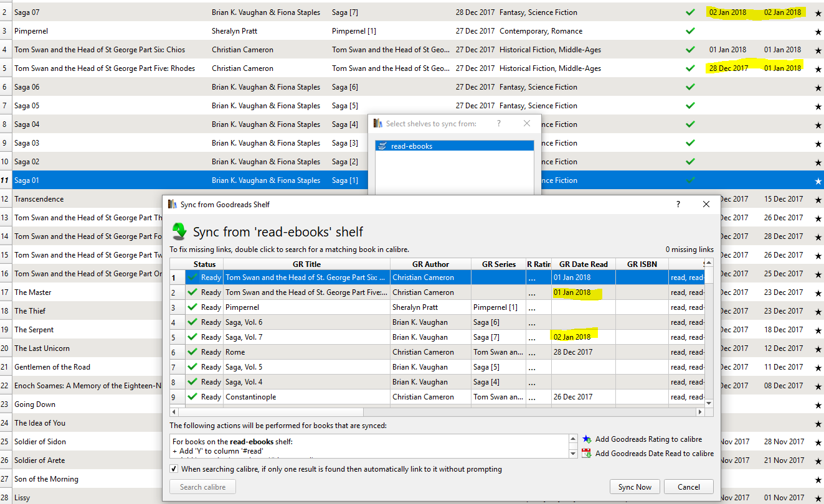Sort the sync table by the GR Series header
This screenshot has height=504, width=824.
[499, 264]
